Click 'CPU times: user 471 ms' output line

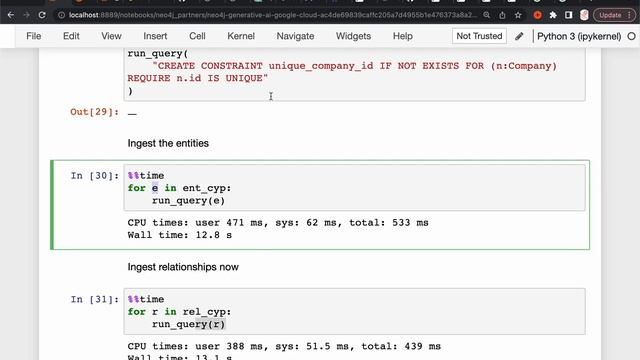[278, 223]
